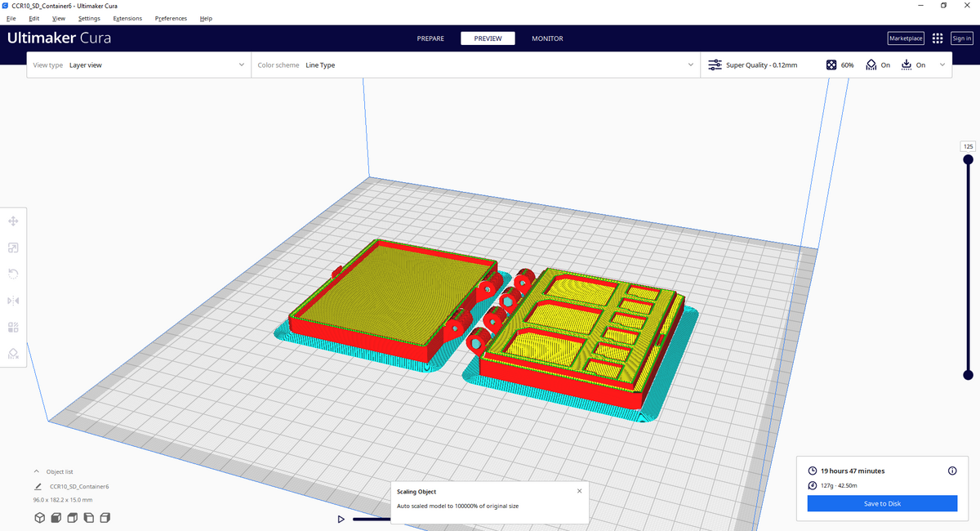Click the layer slider bottom handle

click(969, 375)
